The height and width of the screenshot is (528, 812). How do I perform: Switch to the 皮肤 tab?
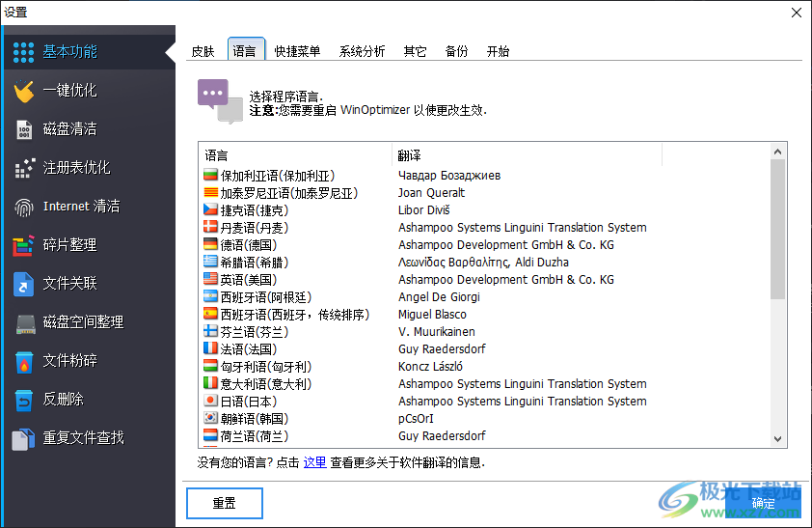point(203,51)
